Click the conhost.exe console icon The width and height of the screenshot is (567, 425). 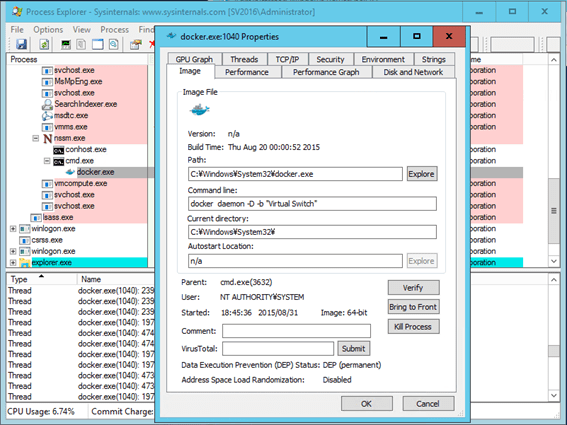click(59, 150)
